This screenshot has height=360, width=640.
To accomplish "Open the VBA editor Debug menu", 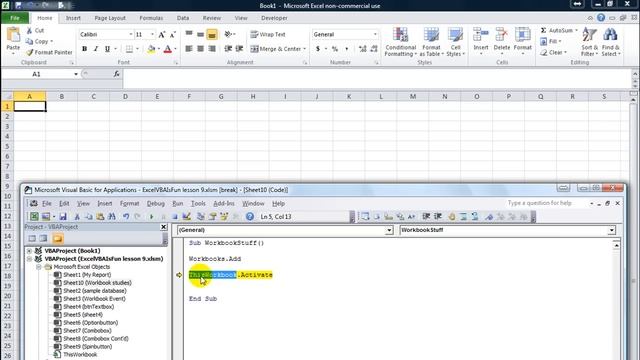I will click(x=156, y=203).
